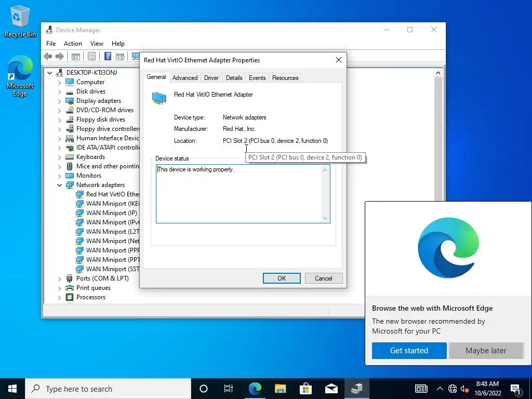532x399 pixels.
Task: Open the Recycle Bin desktop icon
Action: coord(20,21)
